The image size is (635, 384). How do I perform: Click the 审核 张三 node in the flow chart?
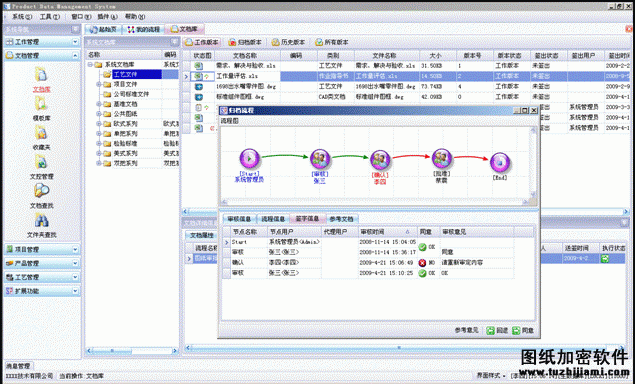320,159
